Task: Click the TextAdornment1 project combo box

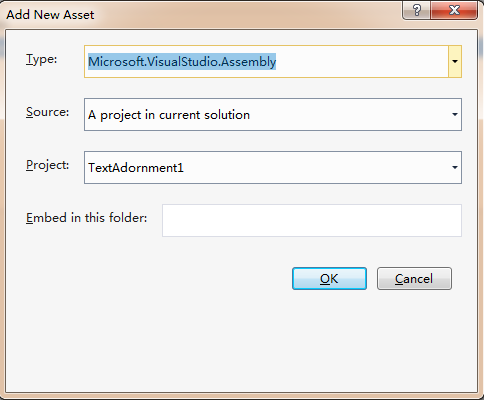Action: point(273,167)
